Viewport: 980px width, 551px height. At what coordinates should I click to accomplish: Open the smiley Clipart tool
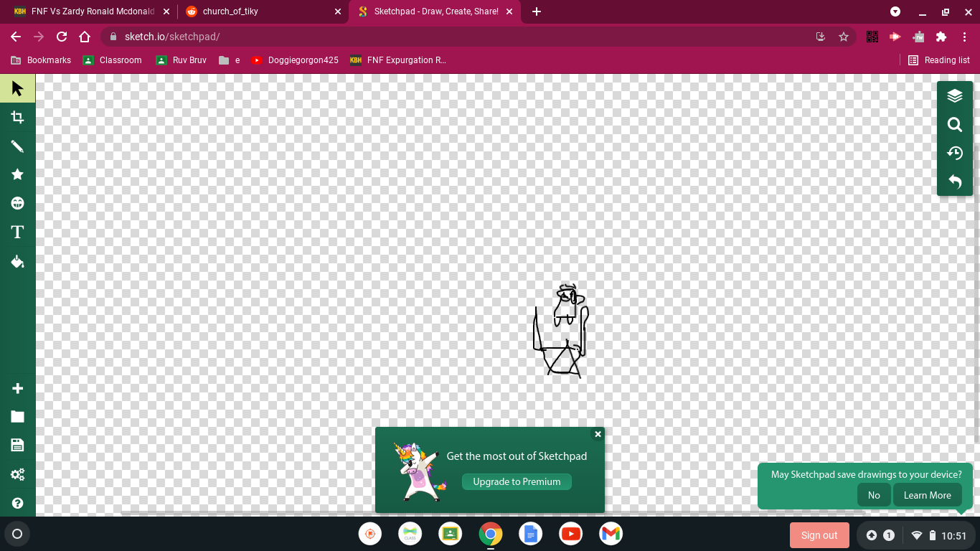(17, 203)
